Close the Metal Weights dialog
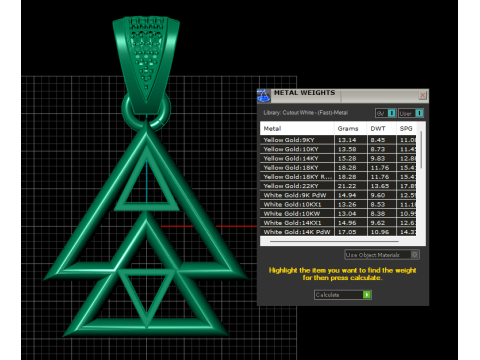Screen dimensions: 480x360 [422, 95]
